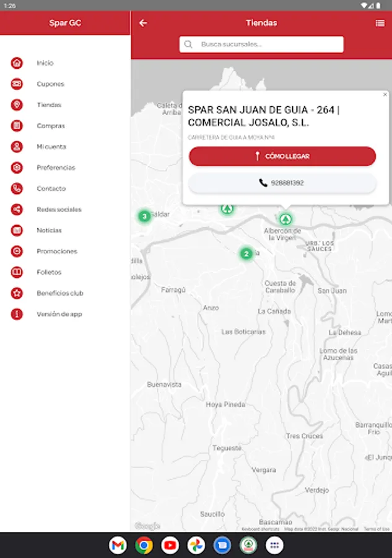This screenshot has width=392, height=558.
Task: Tap the Preferencias icon
Action: pos(17,167)
